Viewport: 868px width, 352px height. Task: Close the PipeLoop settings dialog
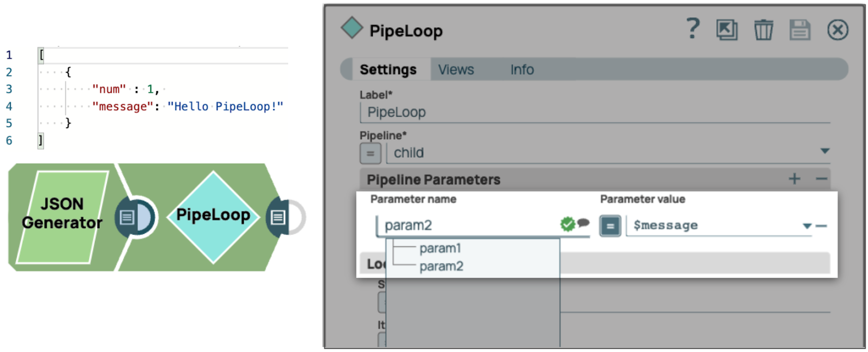[x=838, y=30]
